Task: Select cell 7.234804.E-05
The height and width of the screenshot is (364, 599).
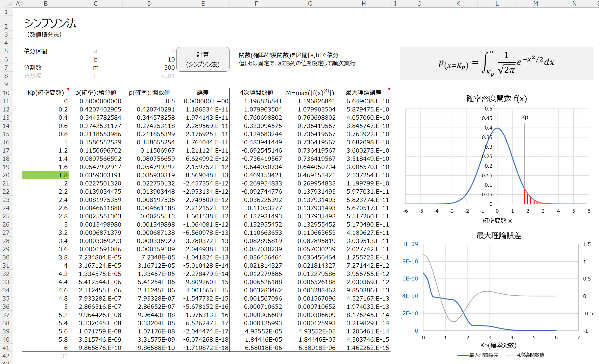Action: tap(96, 257)
